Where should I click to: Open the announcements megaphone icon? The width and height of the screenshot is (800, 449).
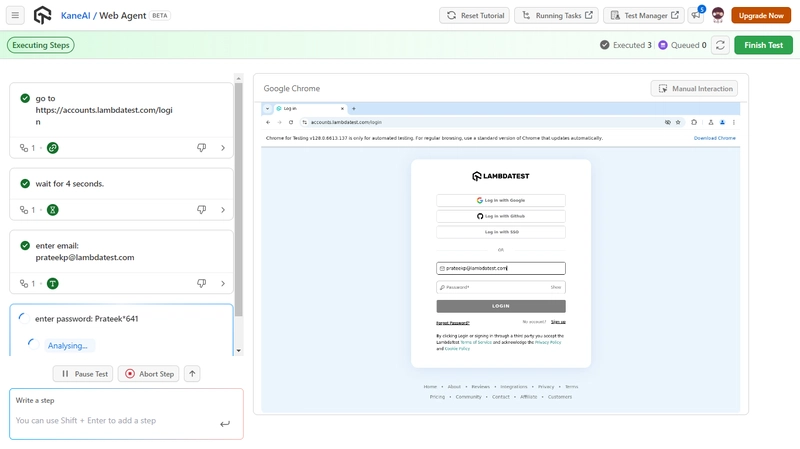(x=696, y=15)
